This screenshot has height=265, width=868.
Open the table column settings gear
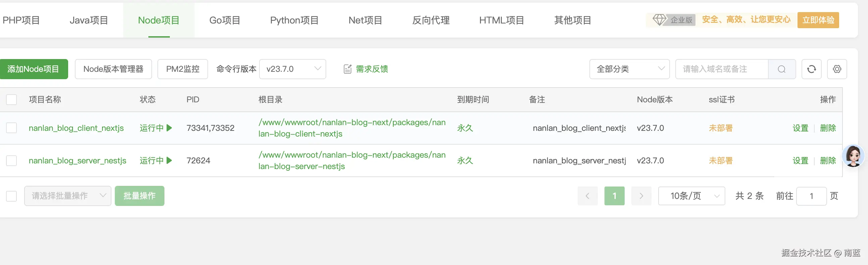(x=837, y=69)
